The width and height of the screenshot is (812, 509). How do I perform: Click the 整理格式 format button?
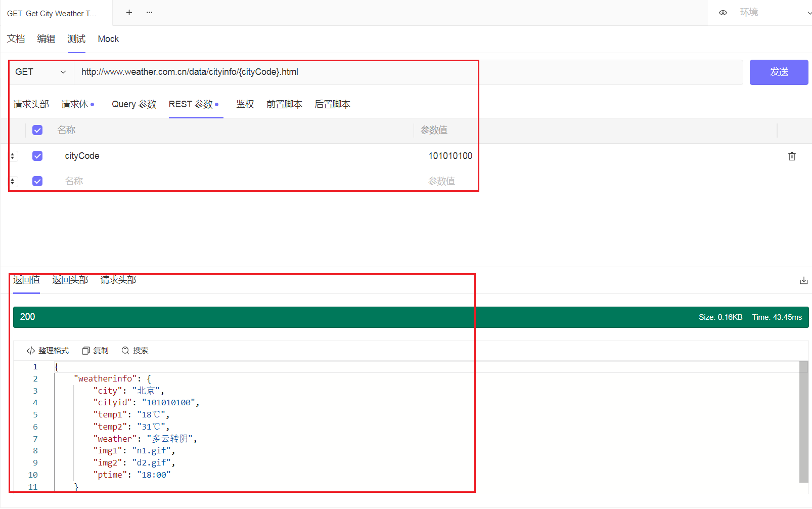point(48,351)
